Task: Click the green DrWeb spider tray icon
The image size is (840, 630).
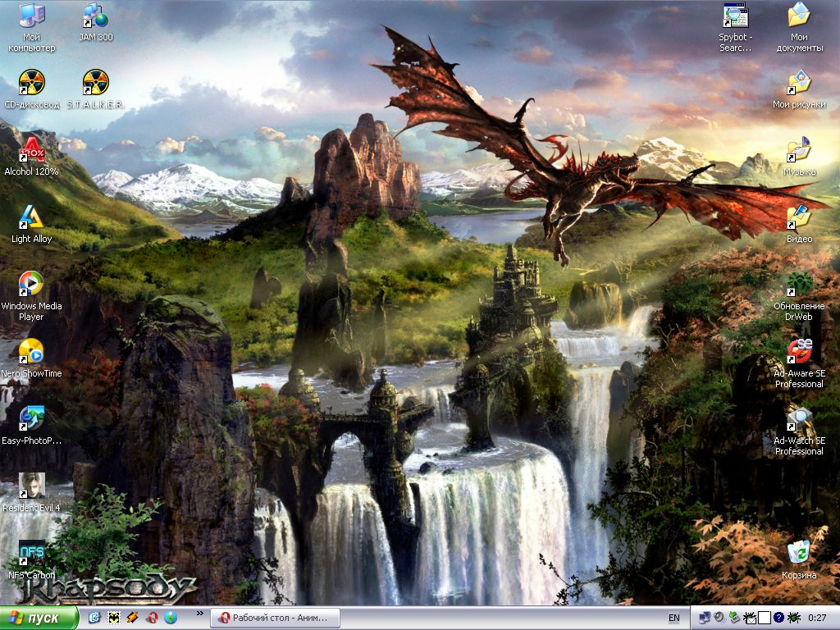Action: [x=794, y=619]
